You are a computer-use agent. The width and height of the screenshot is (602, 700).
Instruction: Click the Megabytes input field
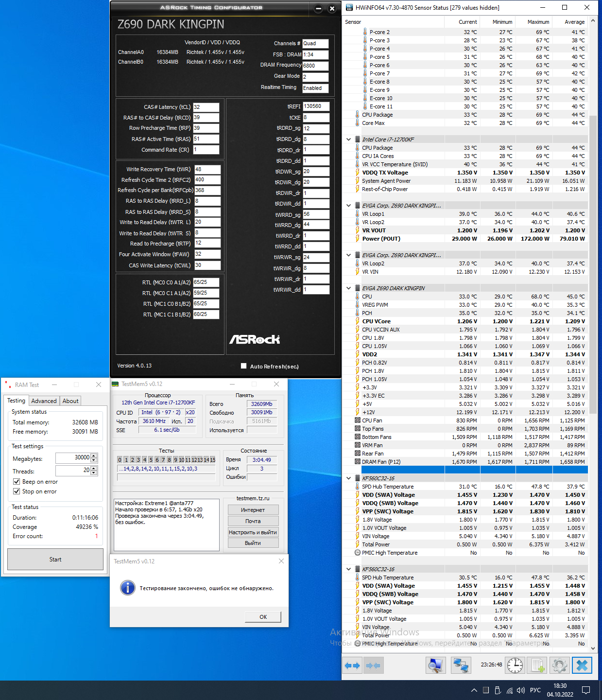click(73, 458)
